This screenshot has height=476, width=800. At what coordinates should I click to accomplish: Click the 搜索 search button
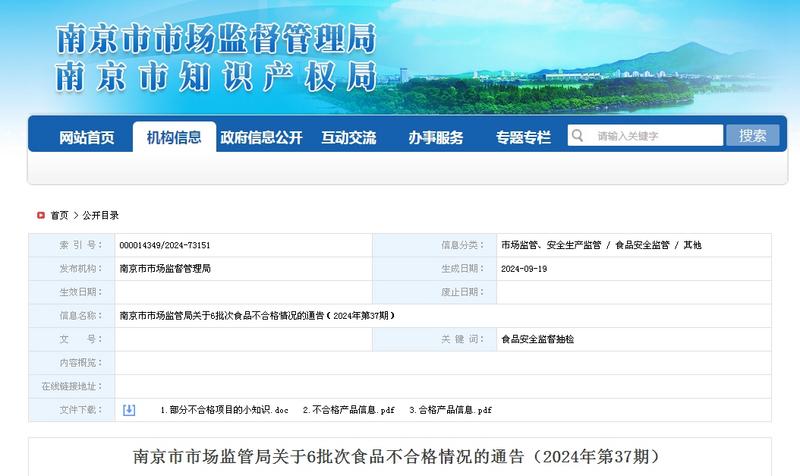pyautogui.click(x=753, y=135)
